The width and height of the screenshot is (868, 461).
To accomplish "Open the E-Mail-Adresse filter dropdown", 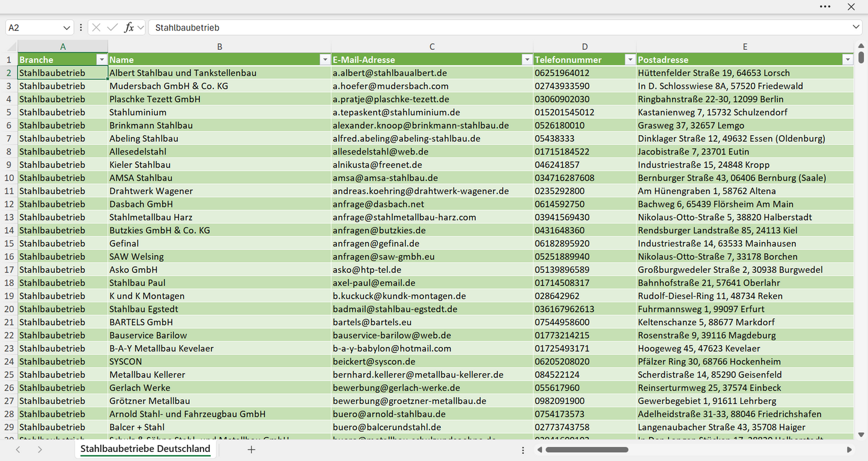I will pos(527,60).
